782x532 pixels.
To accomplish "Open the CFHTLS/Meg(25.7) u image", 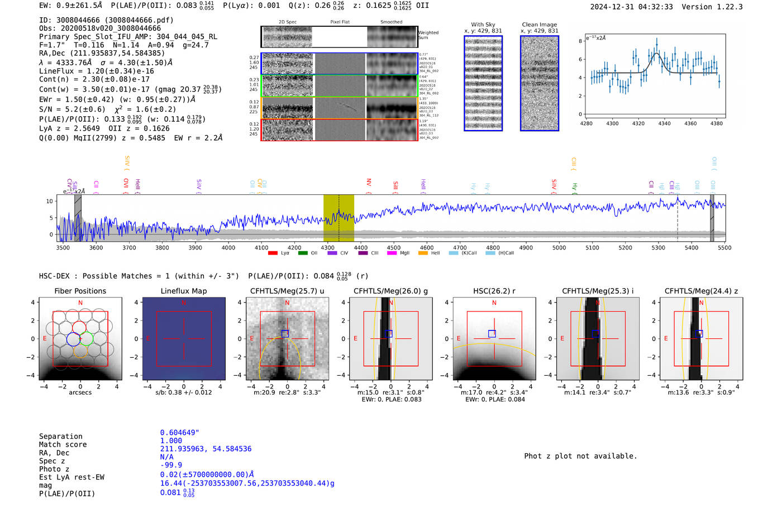I will 287,339.
